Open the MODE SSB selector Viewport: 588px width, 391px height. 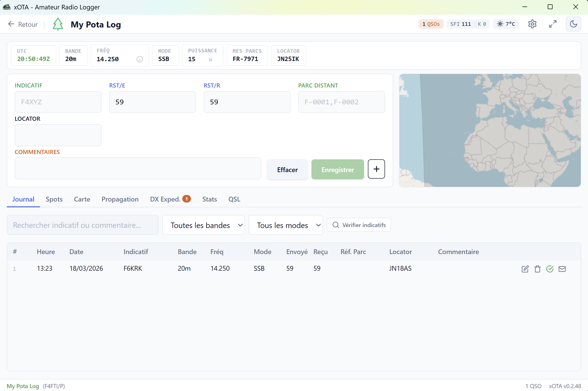(x=166, y=55)
